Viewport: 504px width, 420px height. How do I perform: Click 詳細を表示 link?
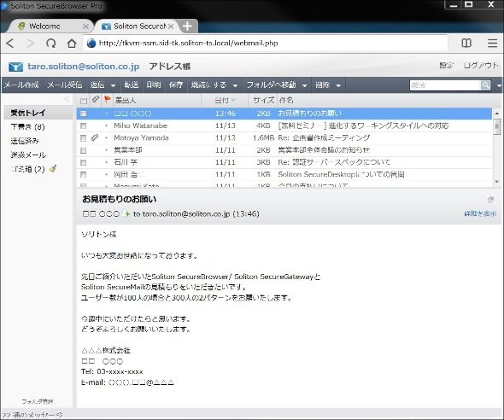(480, 213)
